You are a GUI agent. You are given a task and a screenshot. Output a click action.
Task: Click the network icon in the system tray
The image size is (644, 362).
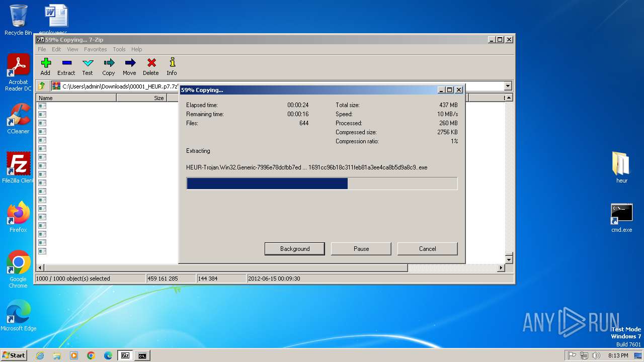[584, 355]
